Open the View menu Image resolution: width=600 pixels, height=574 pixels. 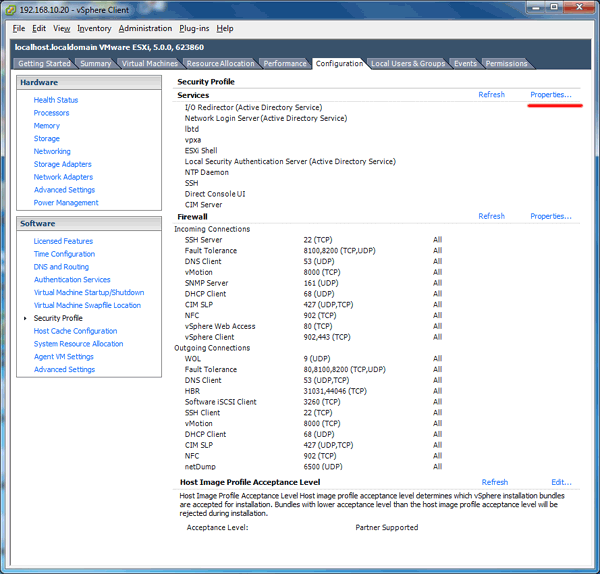click(x=62, y=28)
